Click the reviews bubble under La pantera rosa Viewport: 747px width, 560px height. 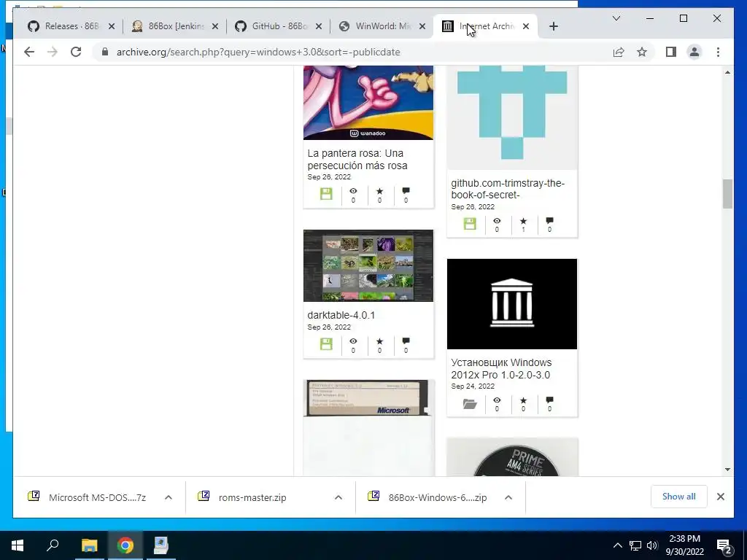pyautogui.click(x=406, y=191)
